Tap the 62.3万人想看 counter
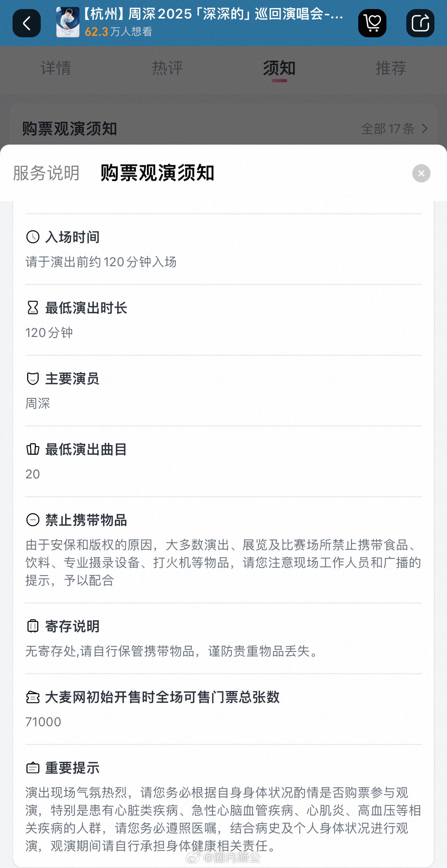 (118, 32)
